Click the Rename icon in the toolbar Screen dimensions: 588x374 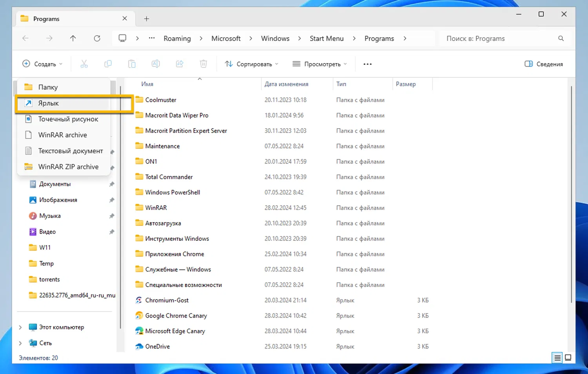156,64
